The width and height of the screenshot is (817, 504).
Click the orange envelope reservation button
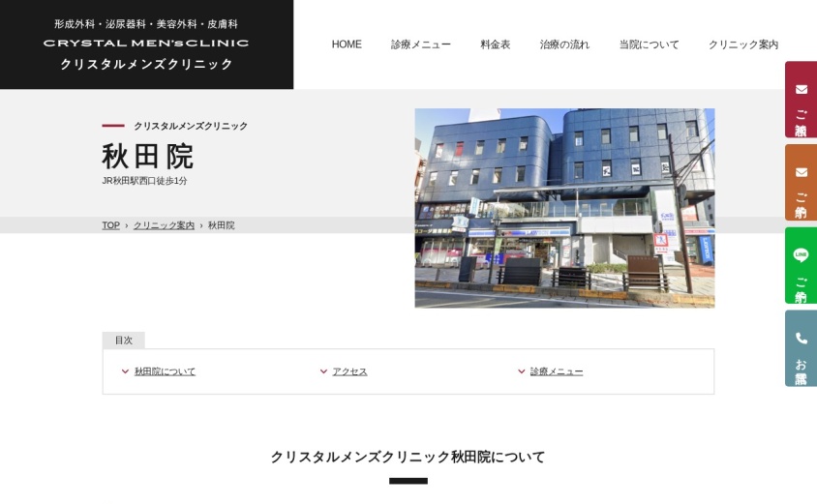(801, 182)
